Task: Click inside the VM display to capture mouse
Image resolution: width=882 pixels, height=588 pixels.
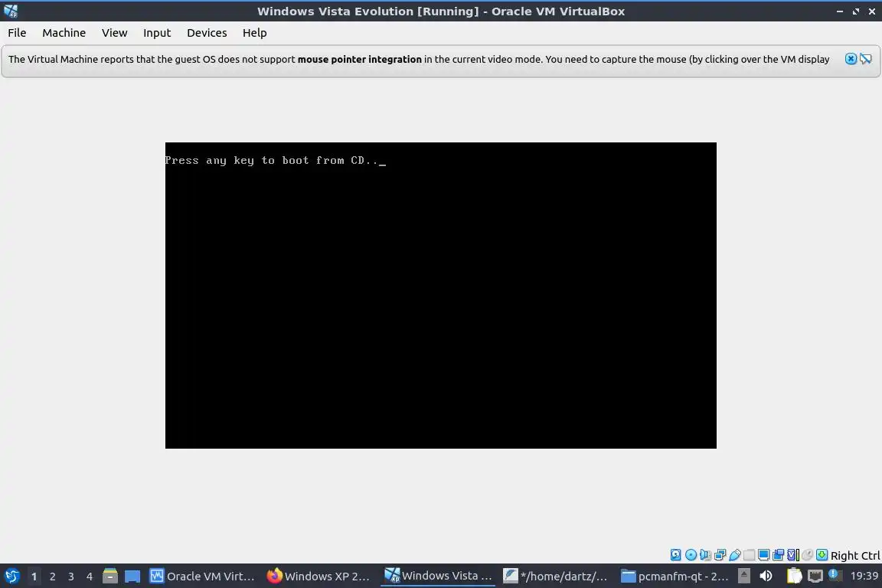Action: coord(440,296)
